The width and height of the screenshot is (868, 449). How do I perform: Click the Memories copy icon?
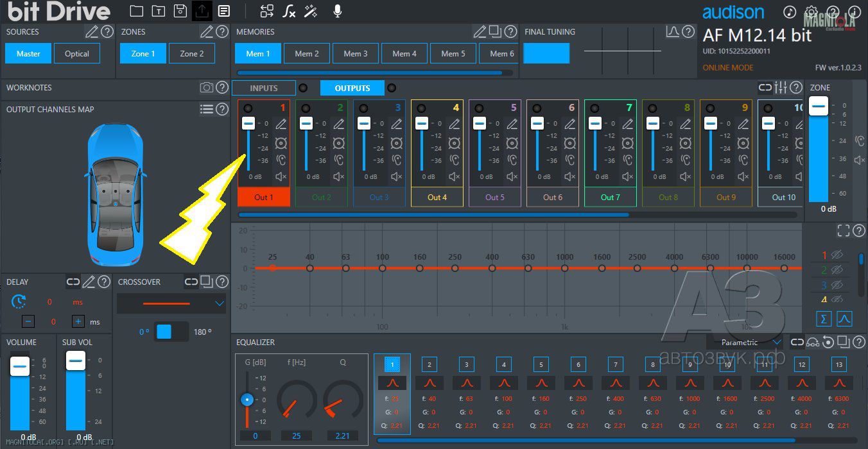point(494,31)
